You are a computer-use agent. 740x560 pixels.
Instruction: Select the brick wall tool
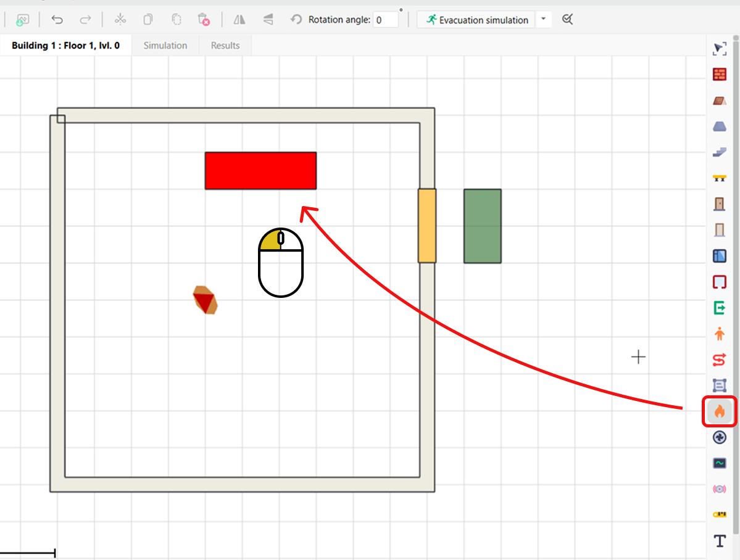719,75
